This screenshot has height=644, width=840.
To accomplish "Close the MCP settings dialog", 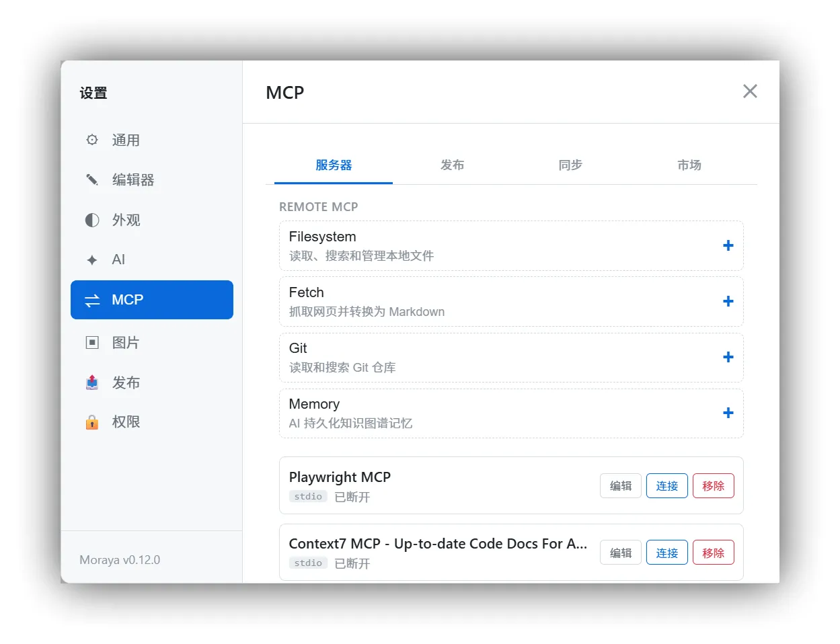I will click(x=749, y=91).
